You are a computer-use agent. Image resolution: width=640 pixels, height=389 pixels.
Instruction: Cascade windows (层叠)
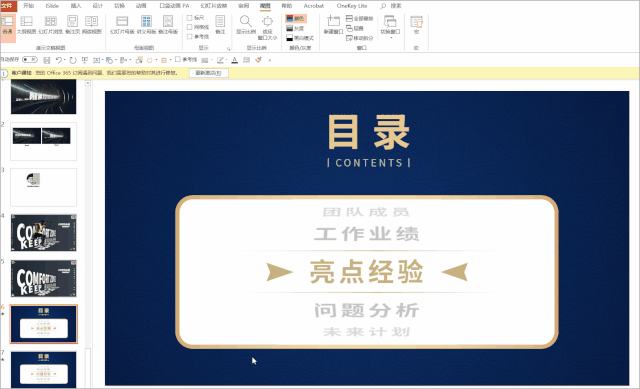click(355, 28)
